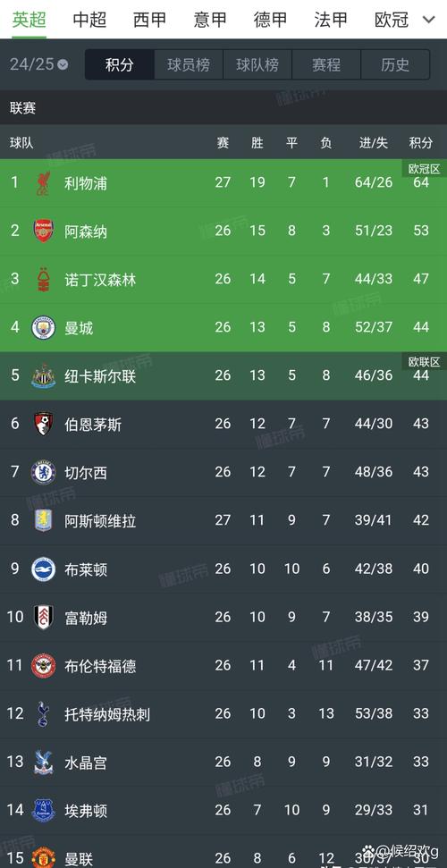
Task: Open 阿斯顿维拉 team name link
Action: click(x=100, y=521)
